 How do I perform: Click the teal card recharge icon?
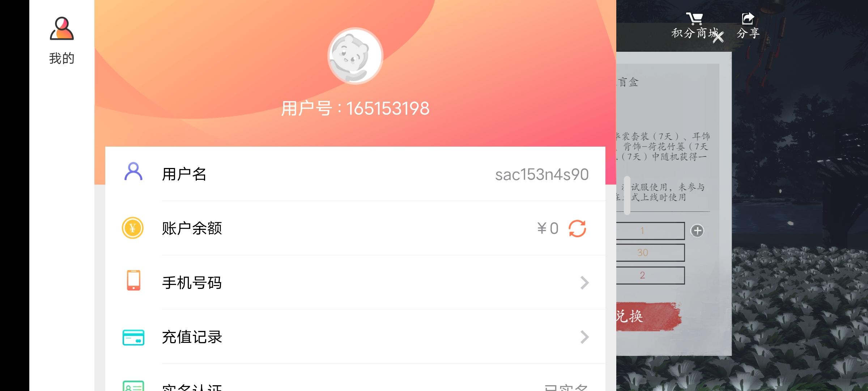(133, 337)
